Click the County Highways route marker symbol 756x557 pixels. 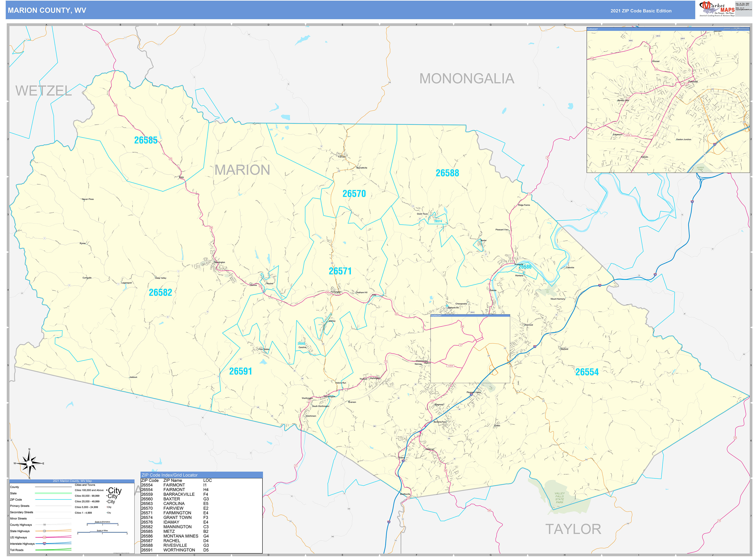pos(44,525)
